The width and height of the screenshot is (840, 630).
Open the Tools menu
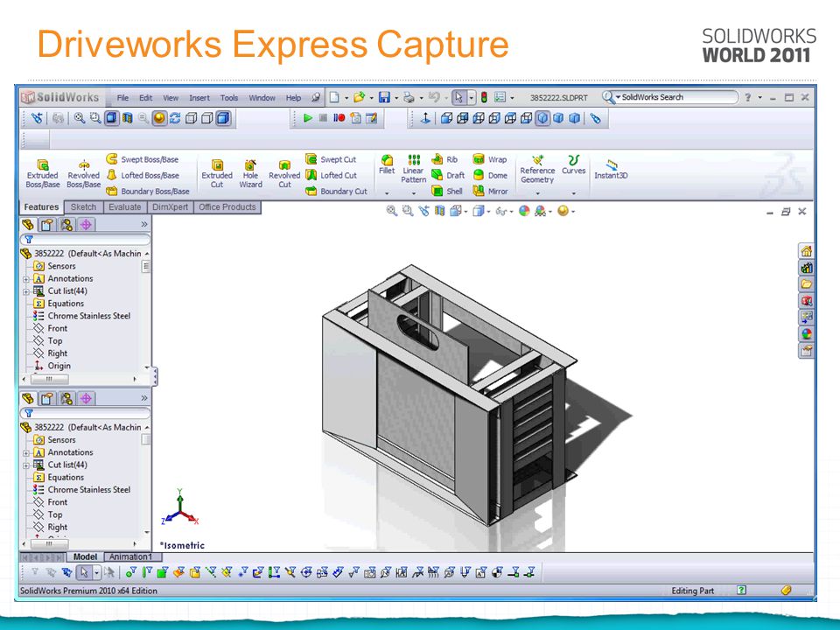228,98
